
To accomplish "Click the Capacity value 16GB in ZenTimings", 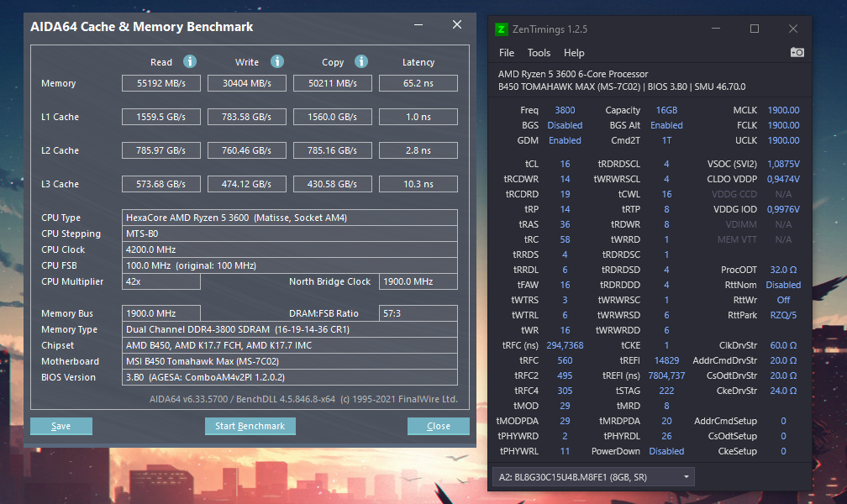I will pos(666,110).
